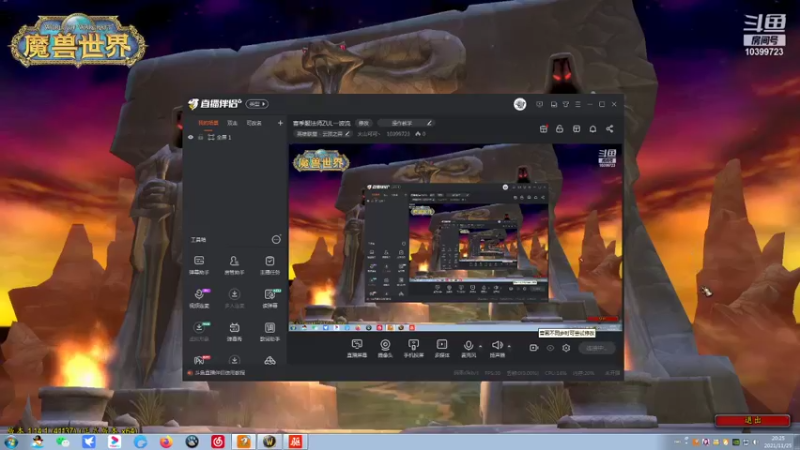Open the 房管助手 room-manager tool
800x450 pixels.
(x=234, y=265)
